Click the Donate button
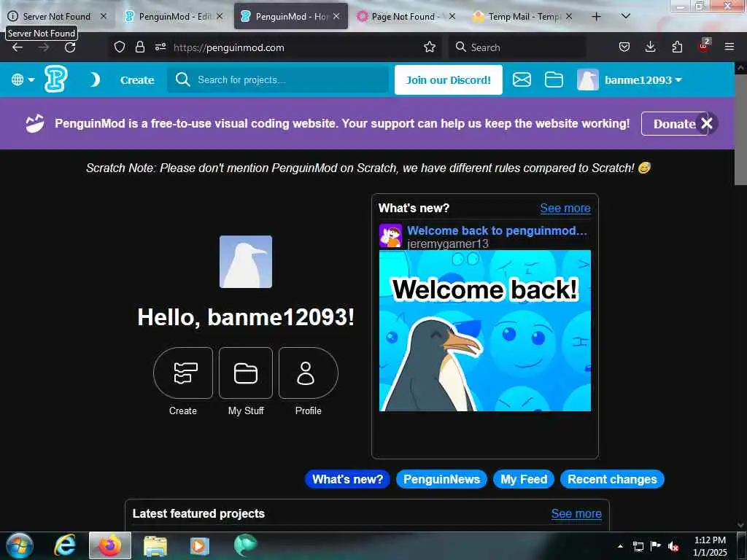 tap(674, 124)
